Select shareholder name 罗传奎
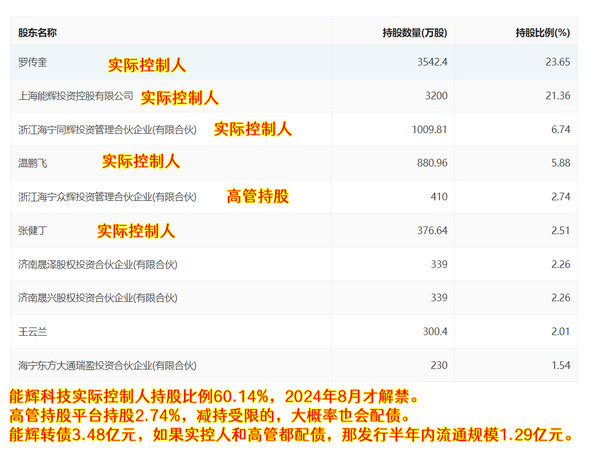Screen dimensions: 600x453 (33, 62)
